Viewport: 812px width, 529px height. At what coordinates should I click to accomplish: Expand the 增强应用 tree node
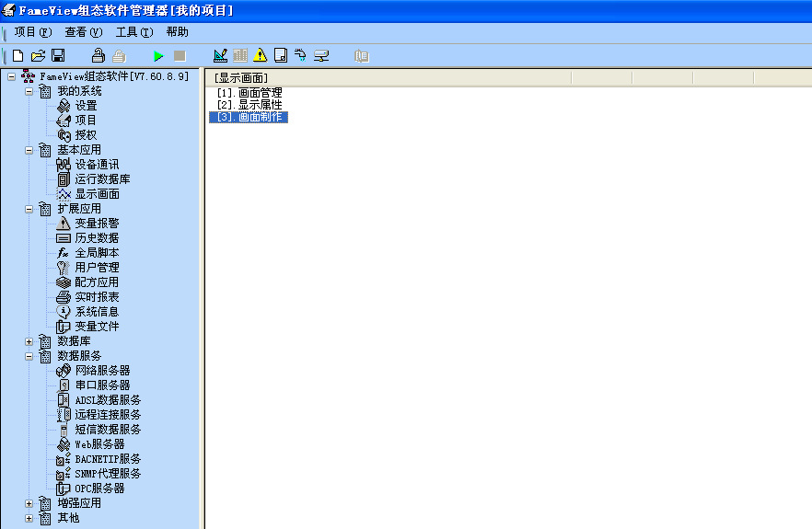(x=29, y=503)
